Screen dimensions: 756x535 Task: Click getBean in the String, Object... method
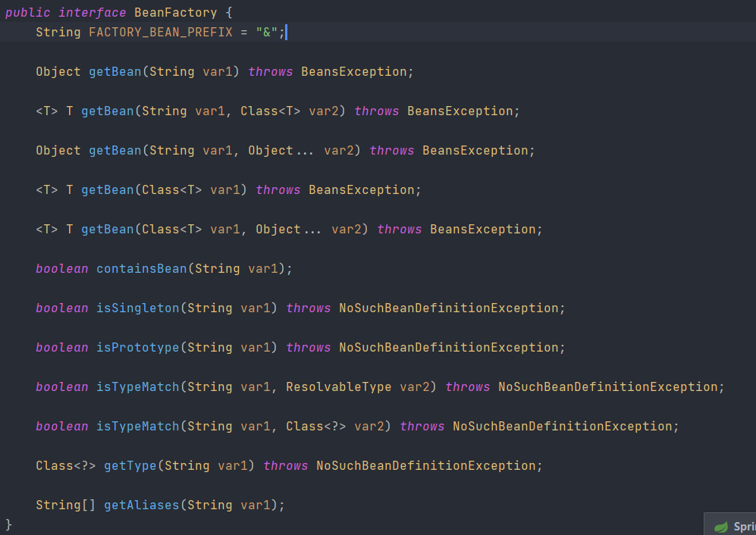[115, 151]
